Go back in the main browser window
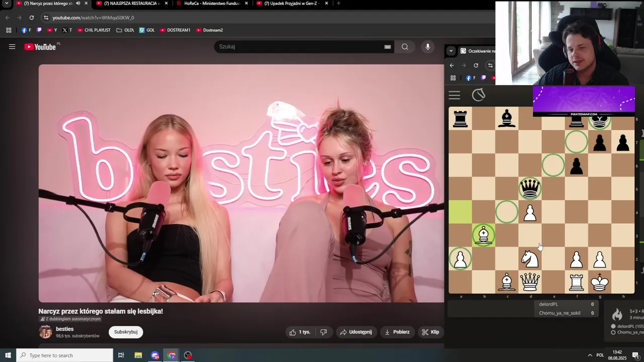Screen dimensions: 644x362 [x=8, y=18]
